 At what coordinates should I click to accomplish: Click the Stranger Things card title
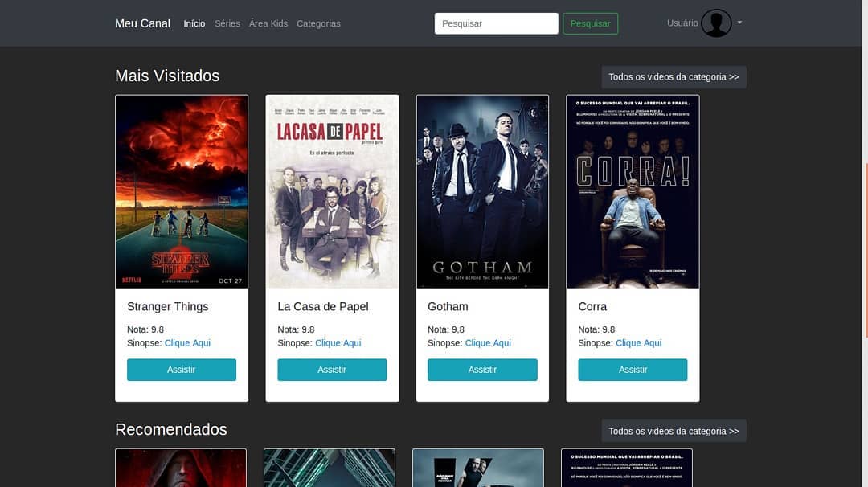click(168, 307)
